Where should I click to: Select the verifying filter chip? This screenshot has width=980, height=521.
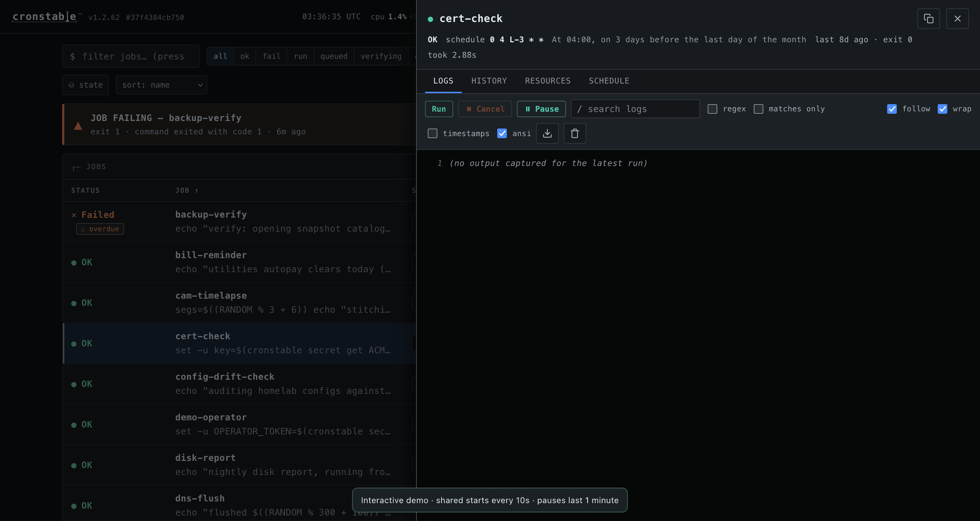381,56
